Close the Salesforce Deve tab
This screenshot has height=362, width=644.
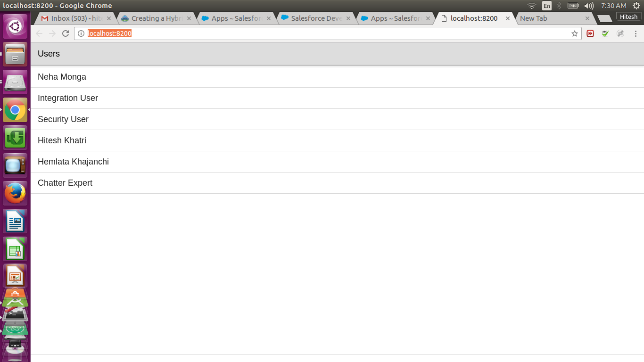348,18
